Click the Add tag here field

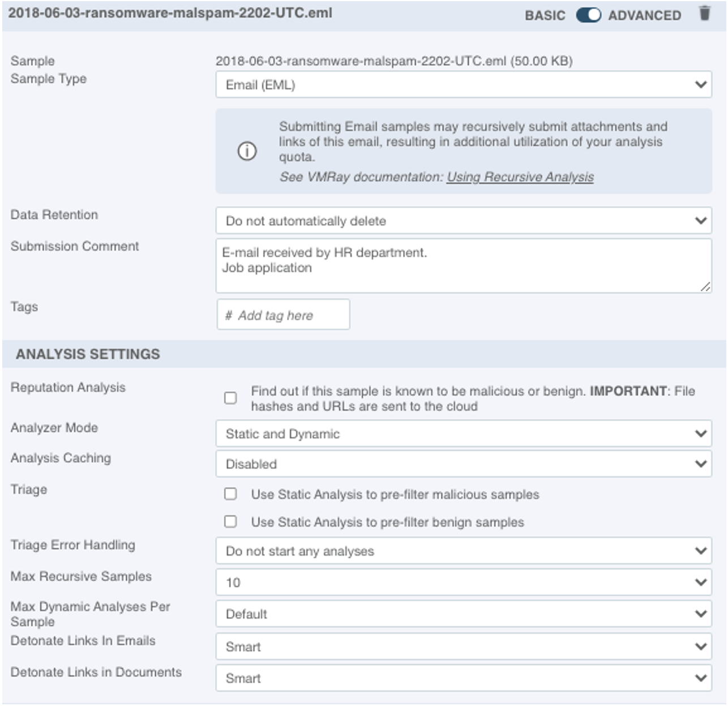[x=283, y=315]
